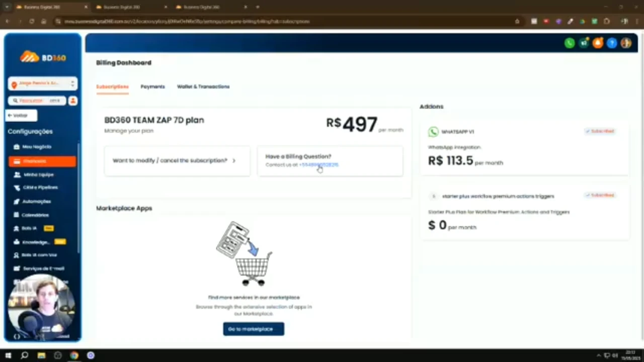This screenshot has width=644, height=362.
Task: Open the user profile avatar menu
Action: pyautogui.click(x=626, y=43)
